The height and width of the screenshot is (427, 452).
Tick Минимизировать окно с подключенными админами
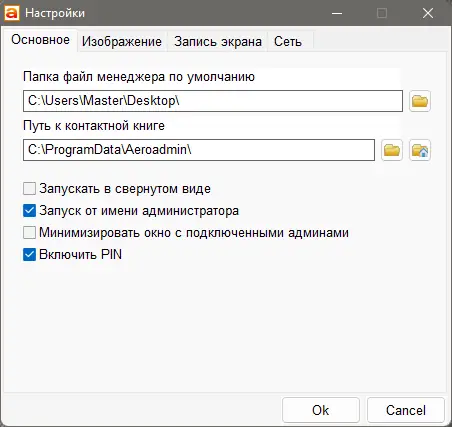[29, 233]
